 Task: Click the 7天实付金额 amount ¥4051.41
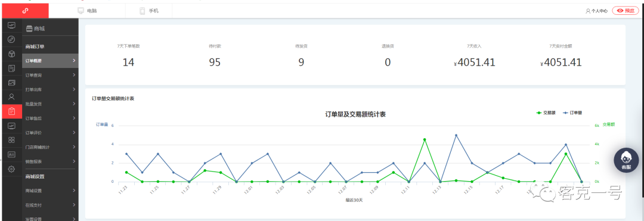pos(561,63)
